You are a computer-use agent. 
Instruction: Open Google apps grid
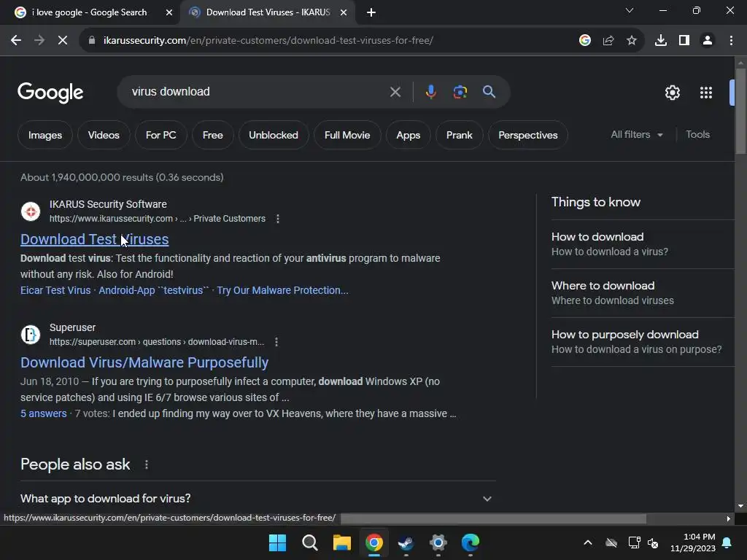pyautogui.click(x=705, y=93)
